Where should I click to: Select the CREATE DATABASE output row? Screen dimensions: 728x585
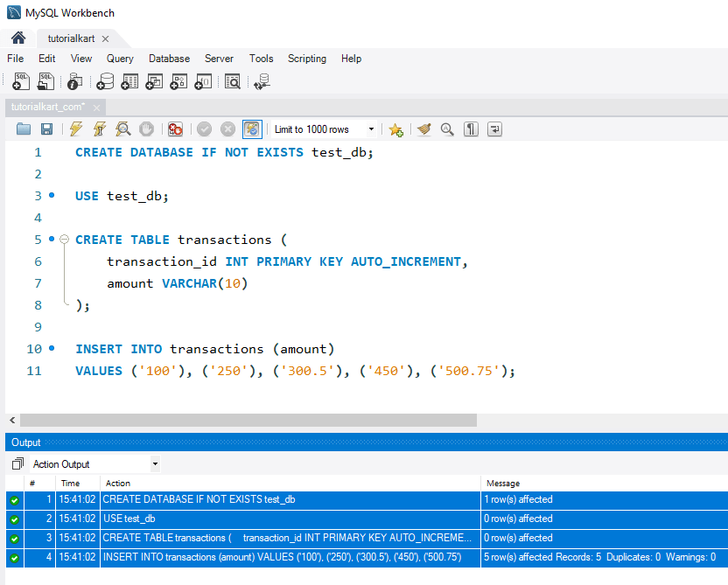(367, 499)
